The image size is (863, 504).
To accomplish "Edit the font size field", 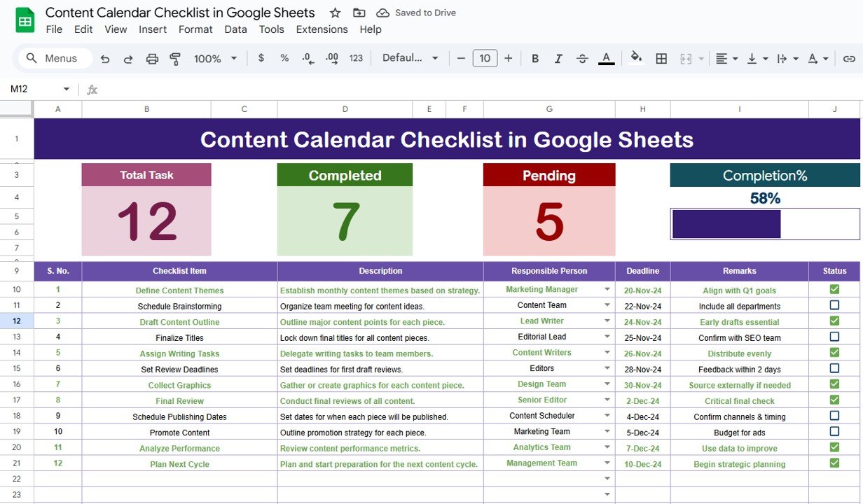I will tap(485, 58).
